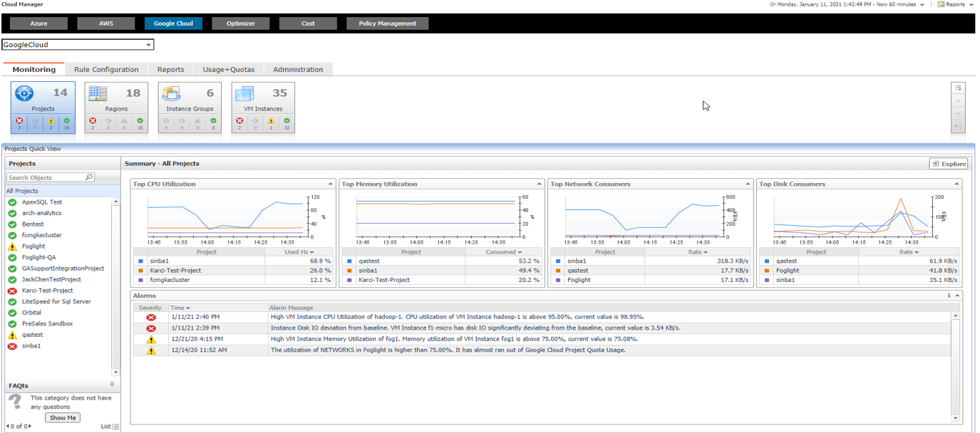Click the Alarms panel info icon

[x=949, y=296]
